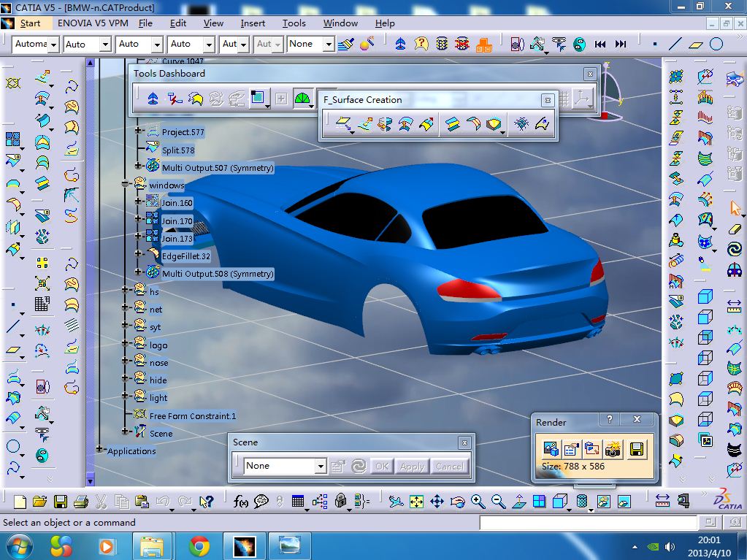This screenshot has height=560, width=747.
Task: Click the floppy save icon in Render panel
Action: pos(637,449)
